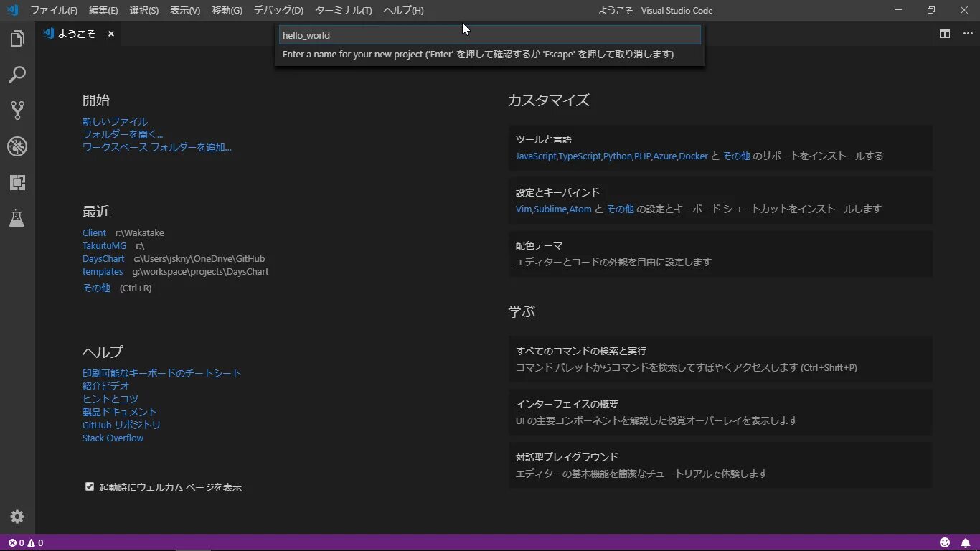Image resolution: width=980 pixels, height=551 pixels.
Task: Open 紹介ビデオ link
Action: 106,386
